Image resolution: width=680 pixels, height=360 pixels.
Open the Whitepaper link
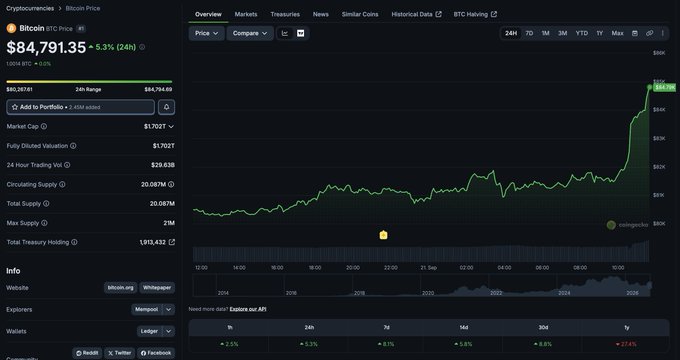157,288
